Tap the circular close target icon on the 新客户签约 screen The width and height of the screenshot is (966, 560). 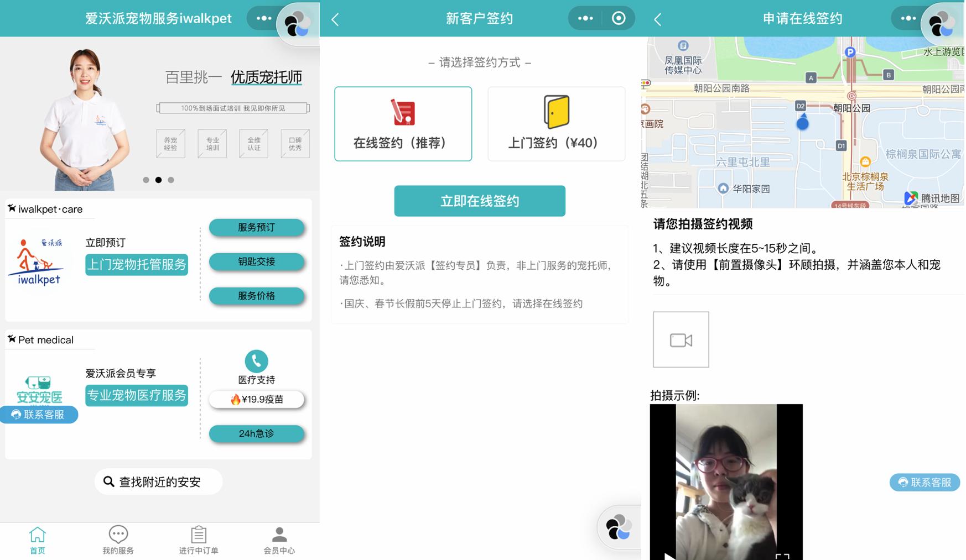click(619, 18)
